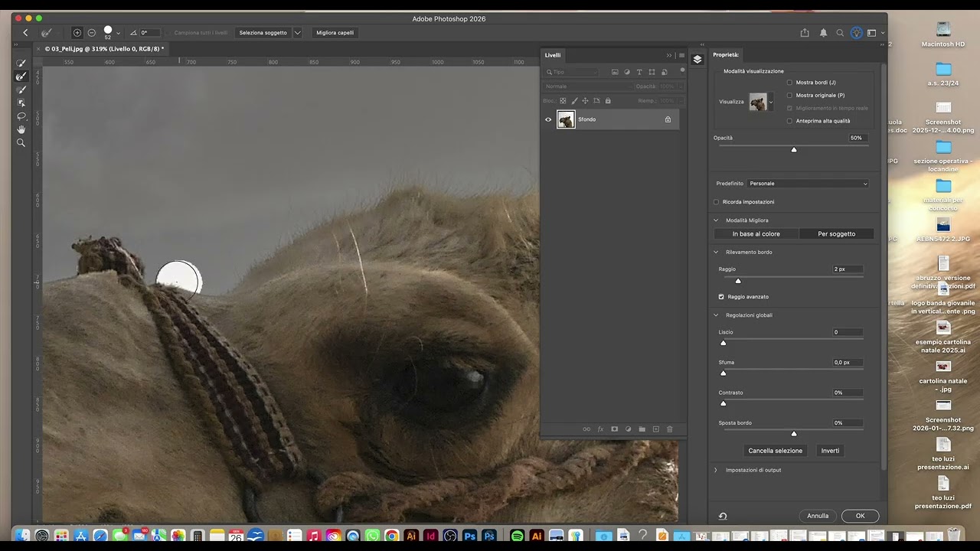980x551 pixels.
Task: Select the Quick Selection tool
Action: (21, 63)
